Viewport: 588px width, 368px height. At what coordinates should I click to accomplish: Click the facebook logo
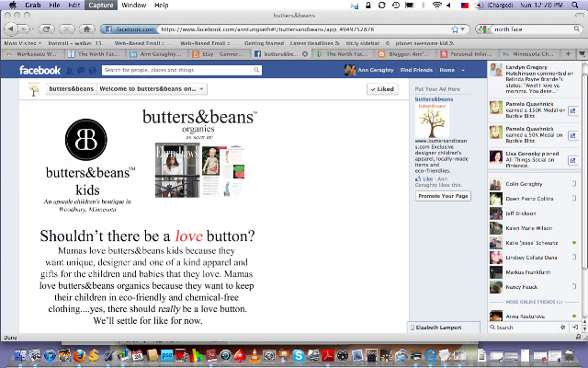click(40, 70)
